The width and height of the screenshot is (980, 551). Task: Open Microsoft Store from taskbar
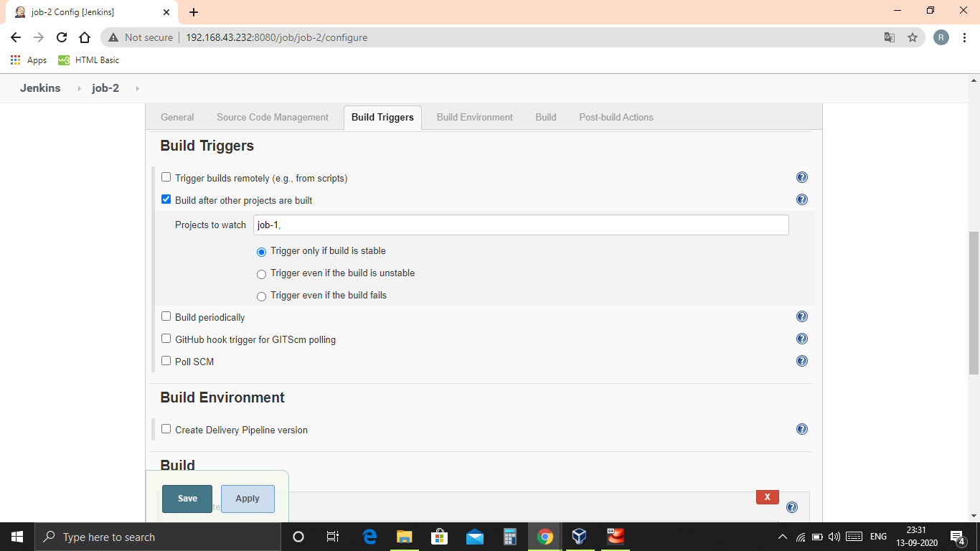pyautogui.click(x=439, y=537)
